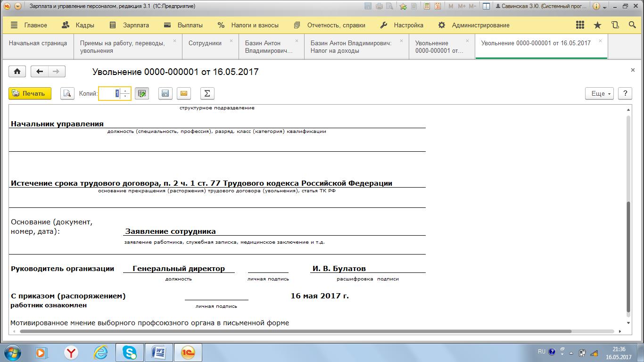Go to home page icon button
644x362 pixels.
pyautogui.click(x=17, y=72)
